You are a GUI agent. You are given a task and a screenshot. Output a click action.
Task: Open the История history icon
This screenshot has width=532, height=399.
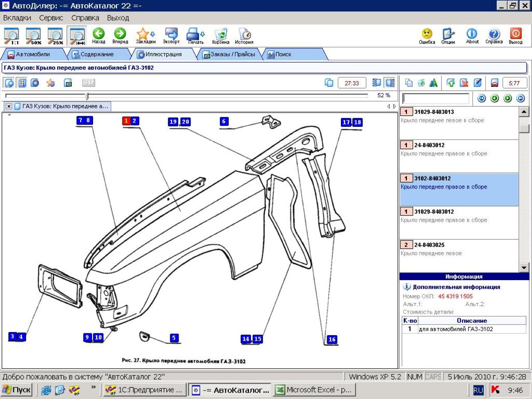coord(244,36)
